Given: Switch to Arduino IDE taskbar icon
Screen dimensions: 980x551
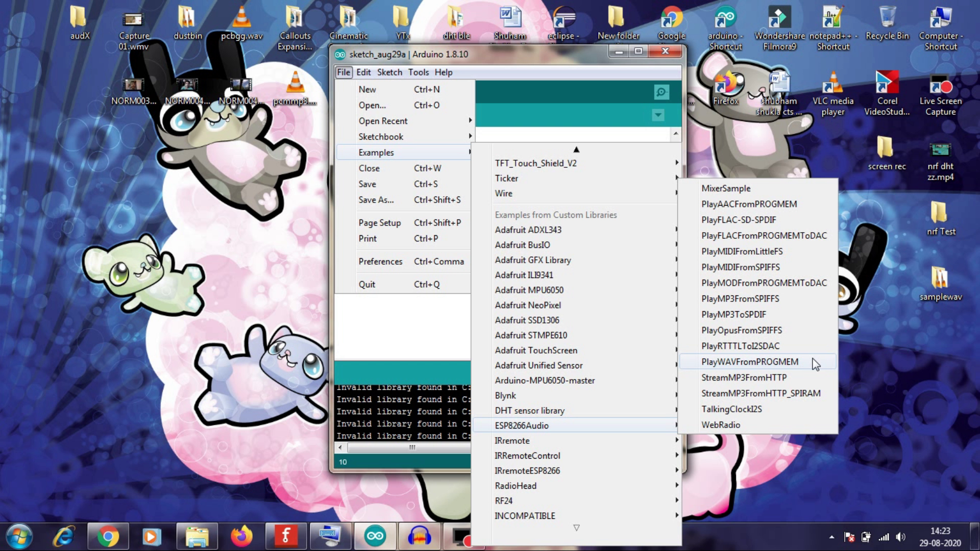Looking at the screenshot, I should tap(375, 537).
